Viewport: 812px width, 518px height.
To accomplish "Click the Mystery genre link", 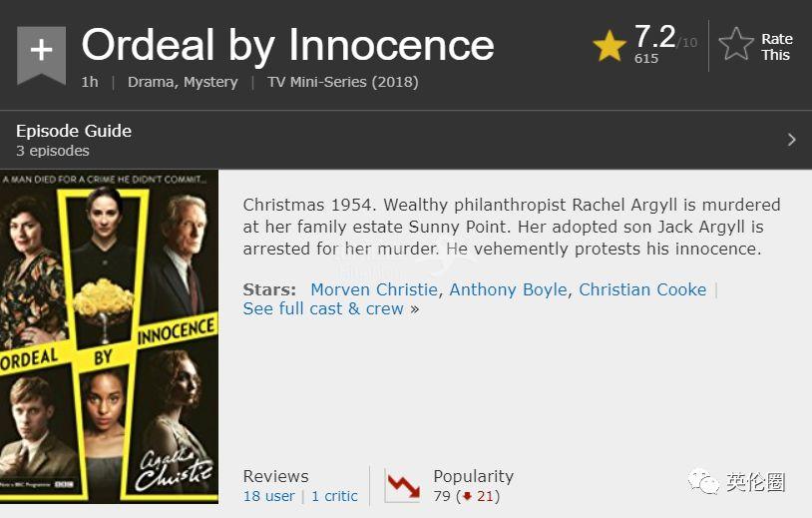I will (x=210, y=82).
